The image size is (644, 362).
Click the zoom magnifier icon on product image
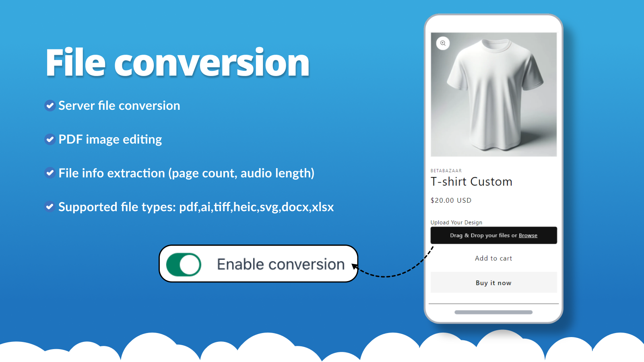tap(443, 43)
